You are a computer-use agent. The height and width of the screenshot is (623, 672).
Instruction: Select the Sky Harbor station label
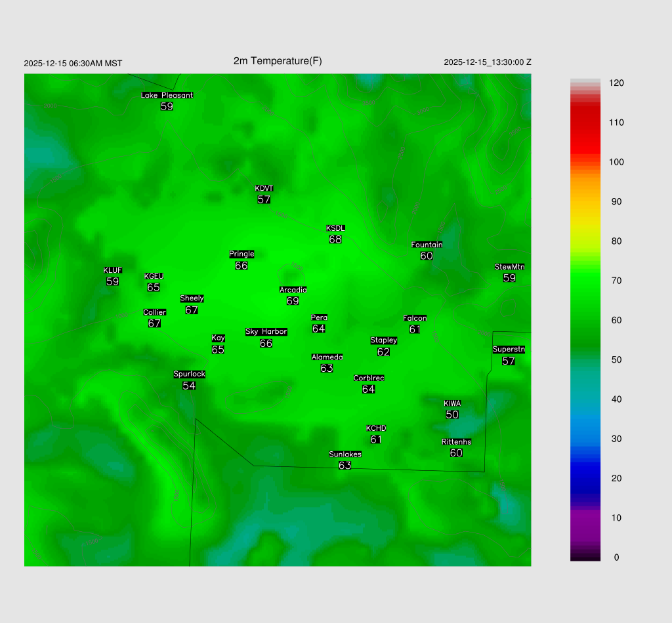[266, 332]
